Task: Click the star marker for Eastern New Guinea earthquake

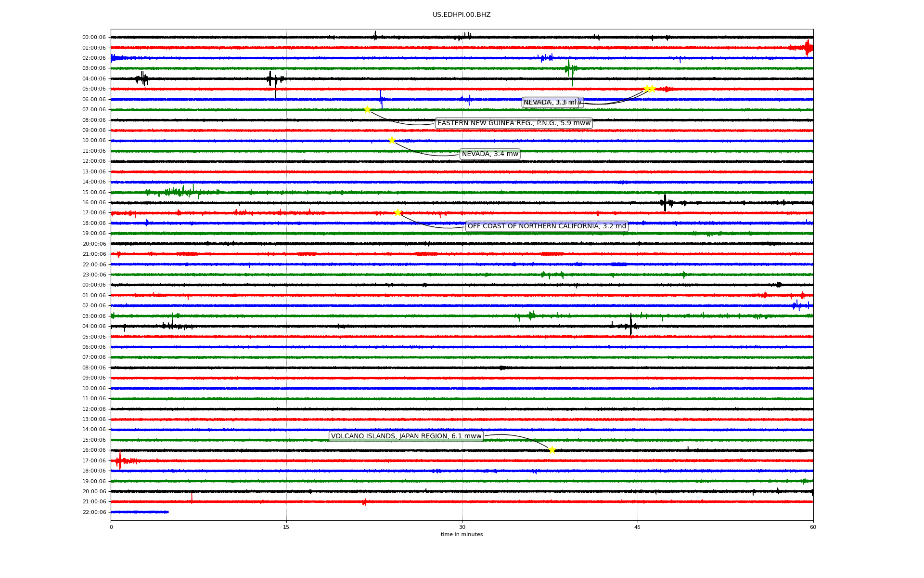Action: pyautogui.click(x=367, y=109)
